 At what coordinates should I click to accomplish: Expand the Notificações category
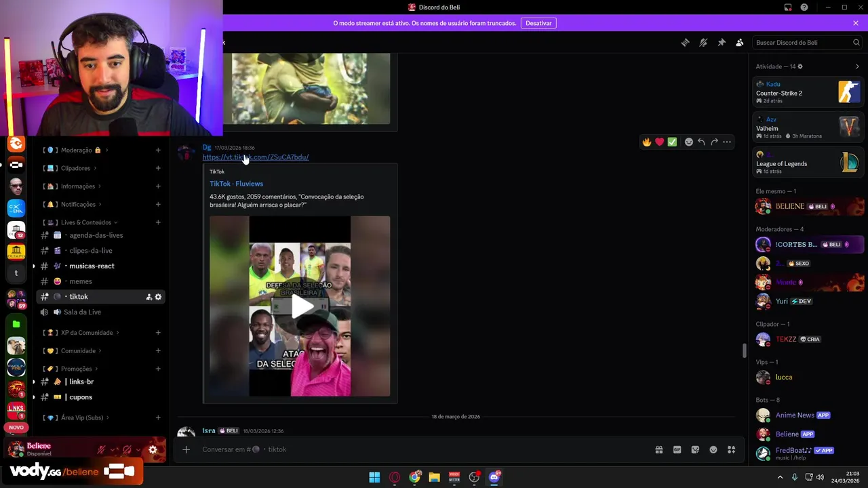pyautogui.click(x=73, y=204)
